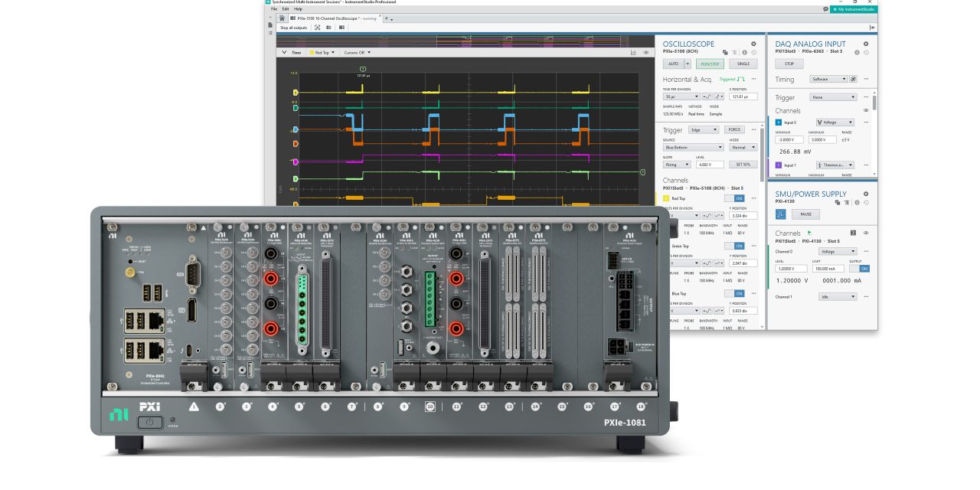Click the SMU Channels grid icon
This screenshot has width=980, height=490.
(854, 233)
